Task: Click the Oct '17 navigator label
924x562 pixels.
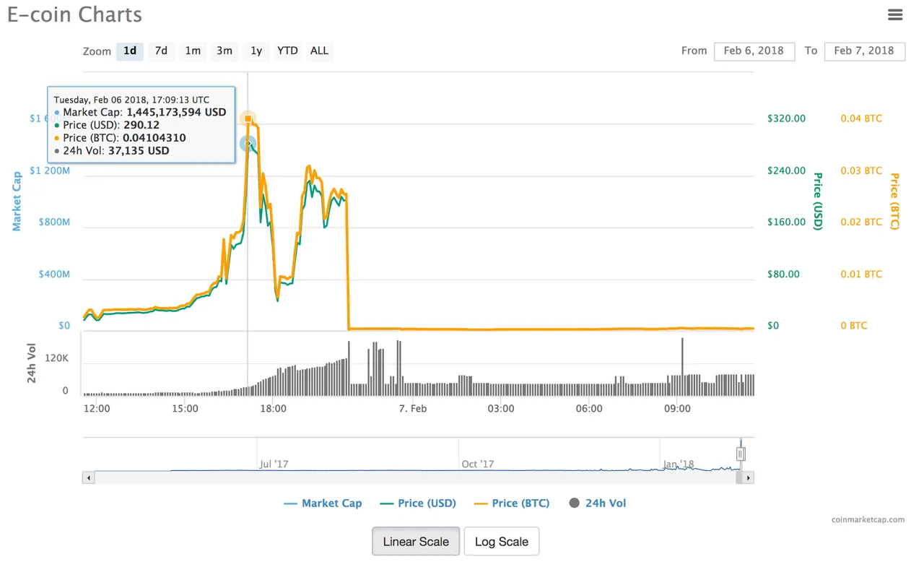Action: [478, 464]
